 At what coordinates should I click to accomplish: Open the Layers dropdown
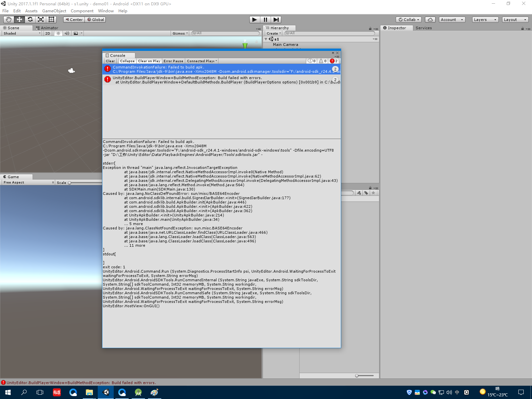[485, 20]
